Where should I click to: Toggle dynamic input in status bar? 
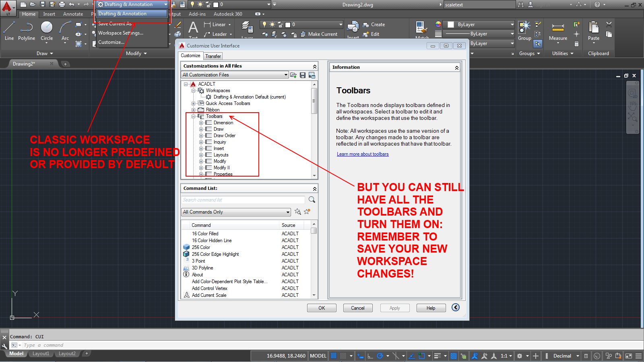(360, 356)
